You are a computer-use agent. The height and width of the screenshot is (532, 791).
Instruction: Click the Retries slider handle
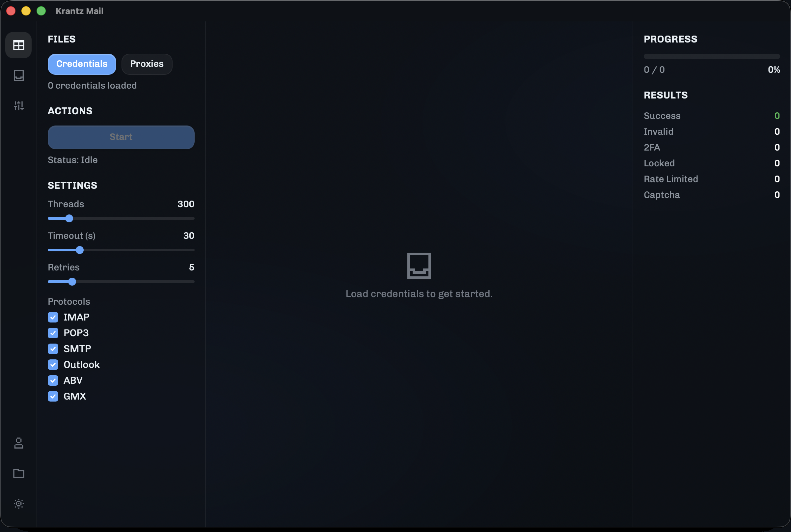pyautogui.click(x=72, y=282)
